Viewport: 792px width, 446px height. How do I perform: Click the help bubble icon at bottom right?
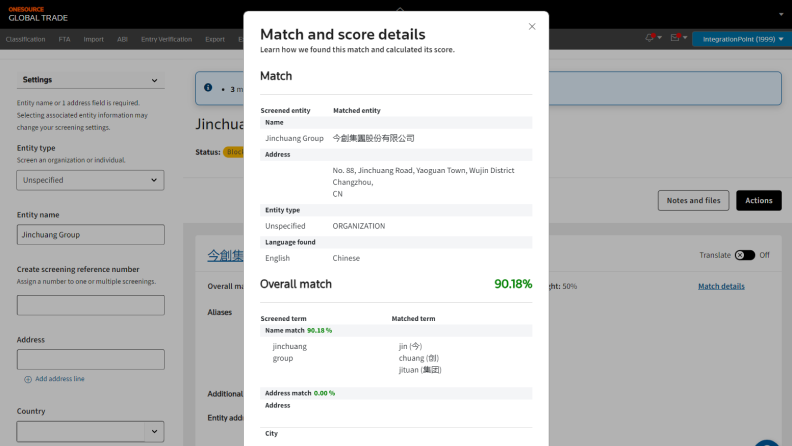[x=770, y=440]
